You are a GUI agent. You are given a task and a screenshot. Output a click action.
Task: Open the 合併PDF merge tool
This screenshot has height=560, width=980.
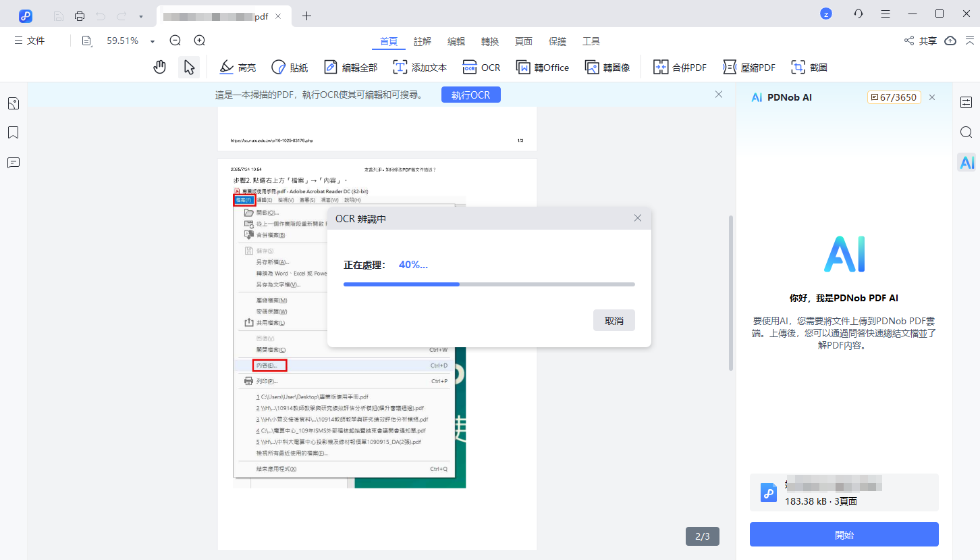tap(679, 67)
